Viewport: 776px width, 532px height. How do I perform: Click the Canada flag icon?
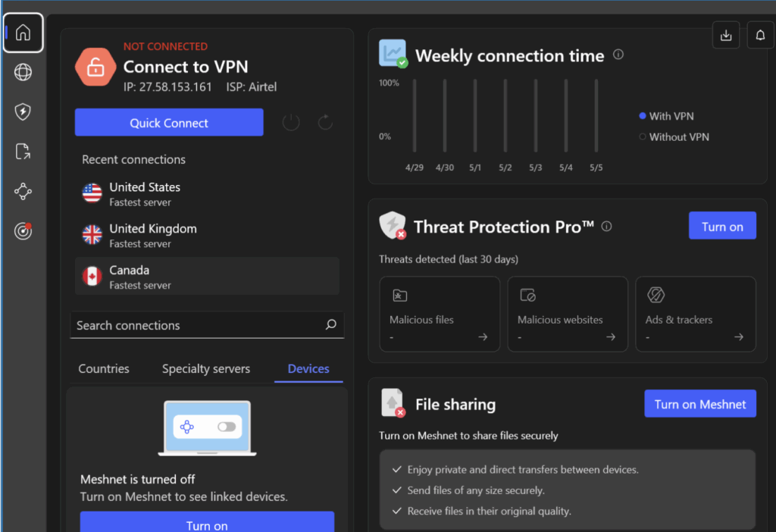(x=92, y=276)
